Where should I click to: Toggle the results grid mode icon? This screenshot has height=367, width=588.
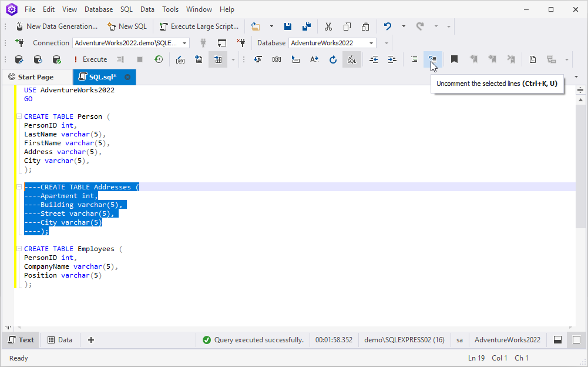218,59
